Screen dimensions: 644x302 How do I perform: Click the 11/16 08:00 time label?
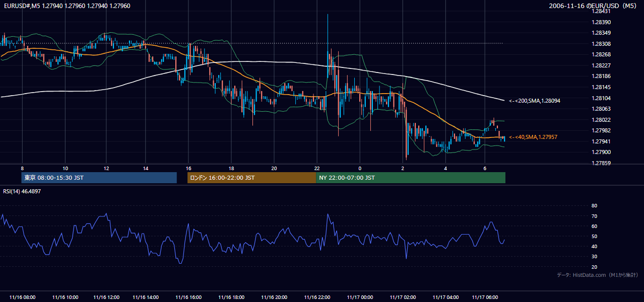click(x=22, y=297)
